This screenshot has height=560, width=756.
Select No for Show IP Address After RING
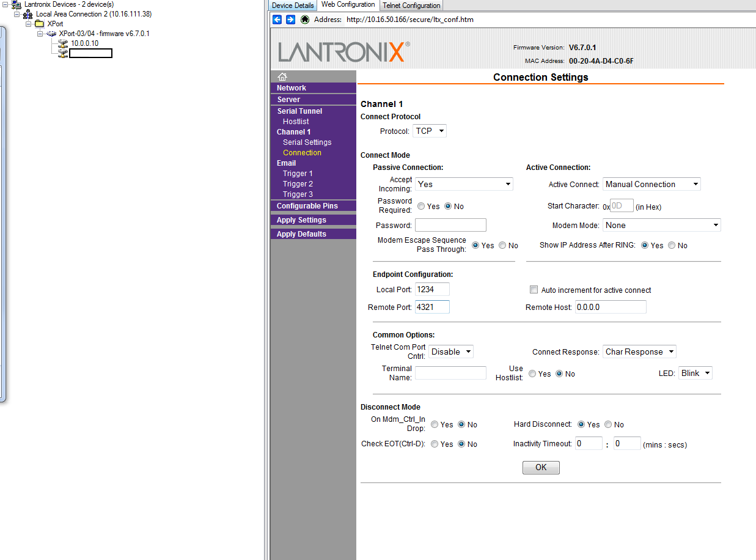[672, 245]
